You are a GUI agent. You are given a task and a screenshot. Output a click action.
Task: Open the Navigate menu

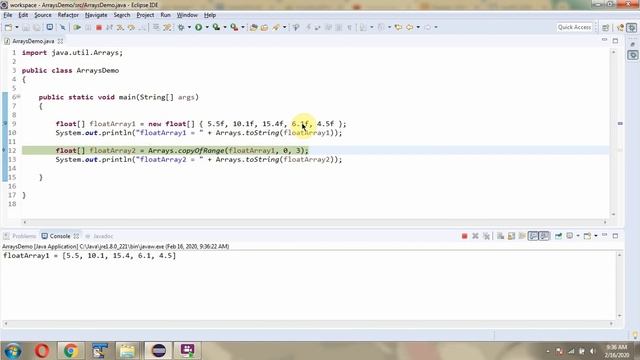tap(96, 15)
